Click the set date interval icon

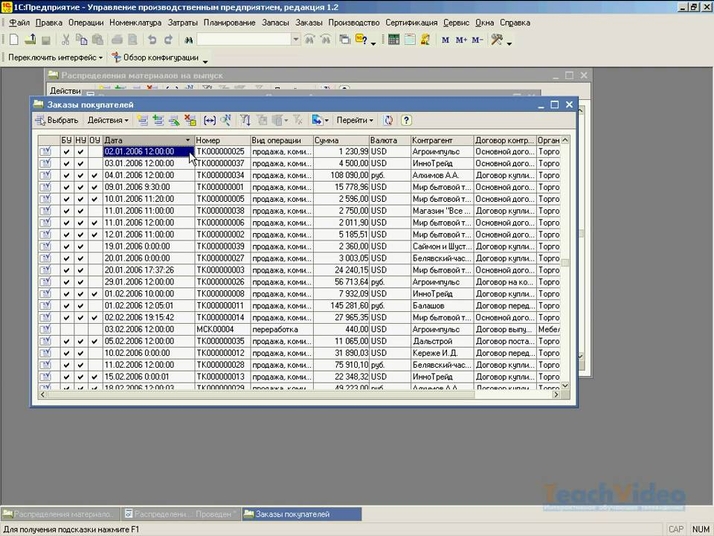click(x=211, y=120)
